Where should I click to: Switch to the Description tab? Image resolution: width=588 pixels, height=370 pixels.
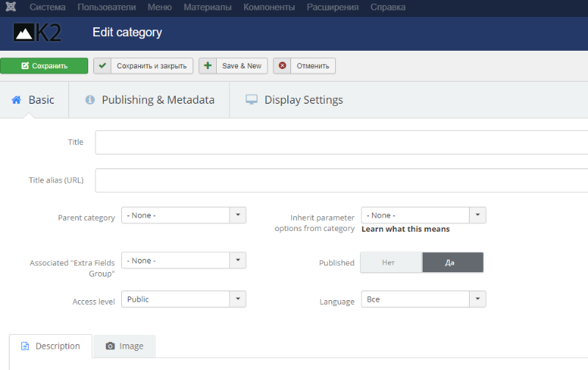[x=51, y=346]
